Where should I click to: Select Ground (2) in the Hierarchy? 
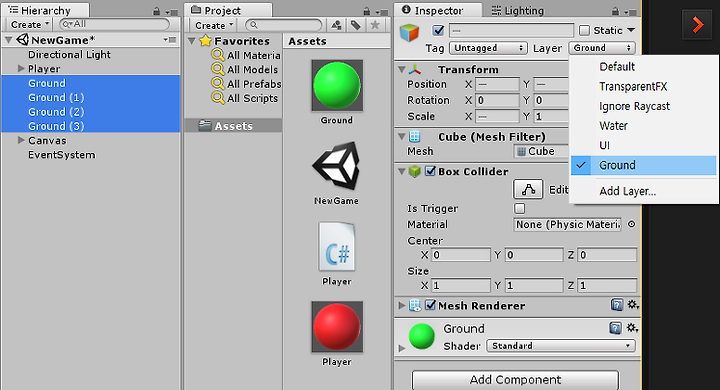point(90,112)
